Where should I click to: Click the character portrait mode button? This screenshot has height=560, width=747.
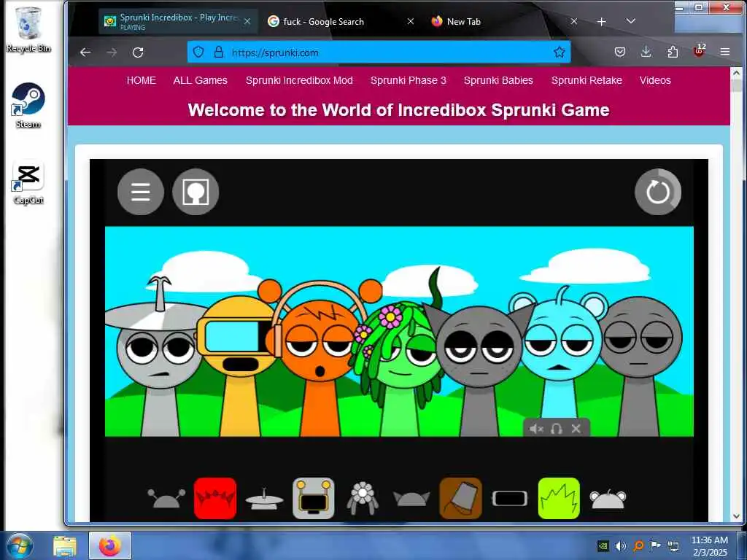click(196, 192)
